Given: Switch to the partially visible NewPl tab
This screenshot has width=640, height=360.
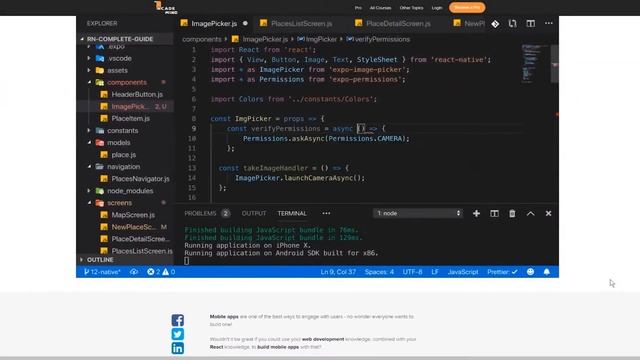Looking at the screenshot, I should tap(469, 24).
